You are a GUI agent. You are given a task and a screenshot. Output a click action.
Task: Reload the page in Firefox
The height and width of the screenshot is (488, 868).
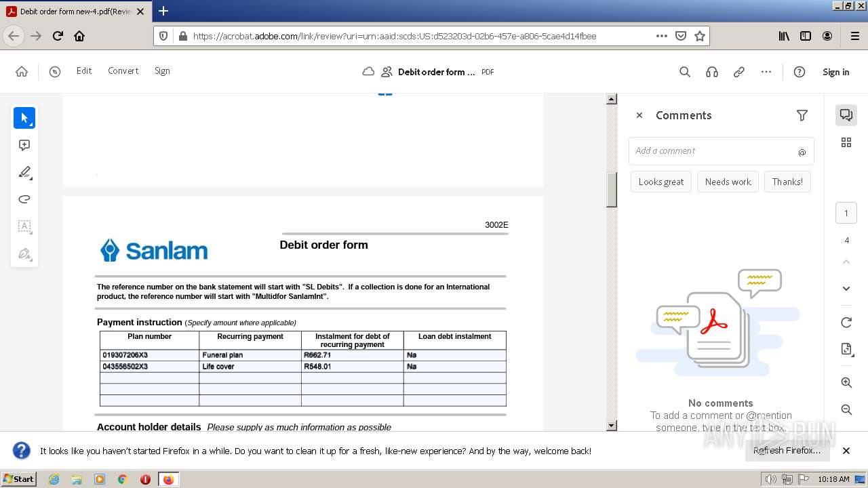[x=58, y=36]
